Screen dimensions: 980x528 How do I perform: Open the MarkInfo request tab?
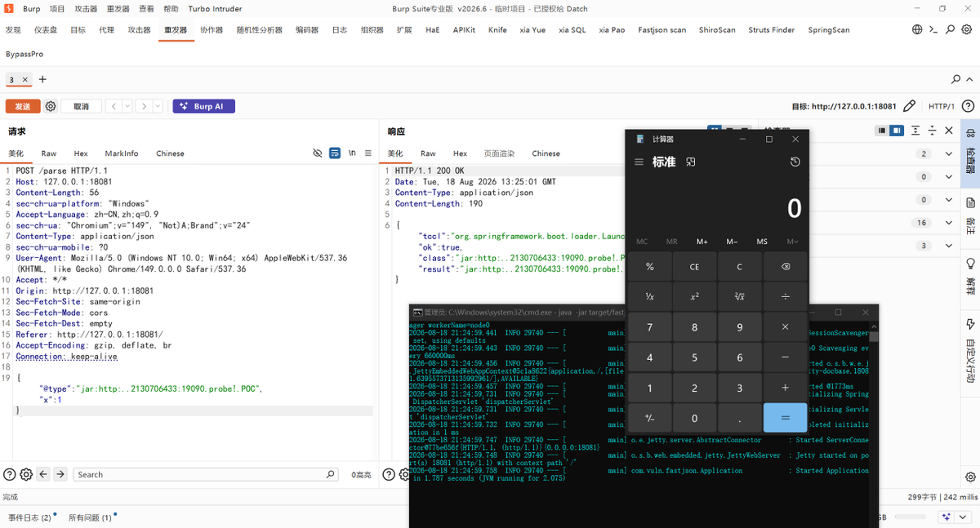(122, 153)
